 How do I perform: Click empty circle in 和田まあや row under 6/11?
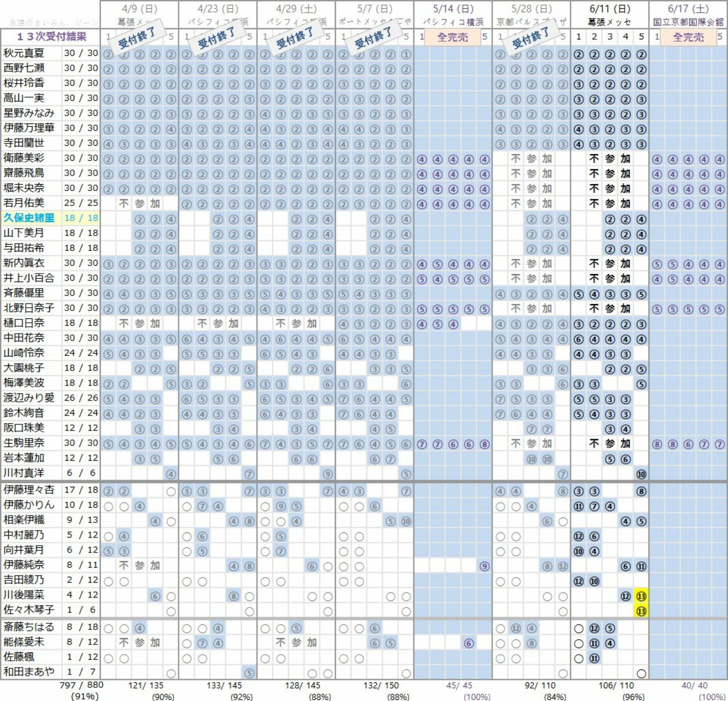(x=641, y=674)
